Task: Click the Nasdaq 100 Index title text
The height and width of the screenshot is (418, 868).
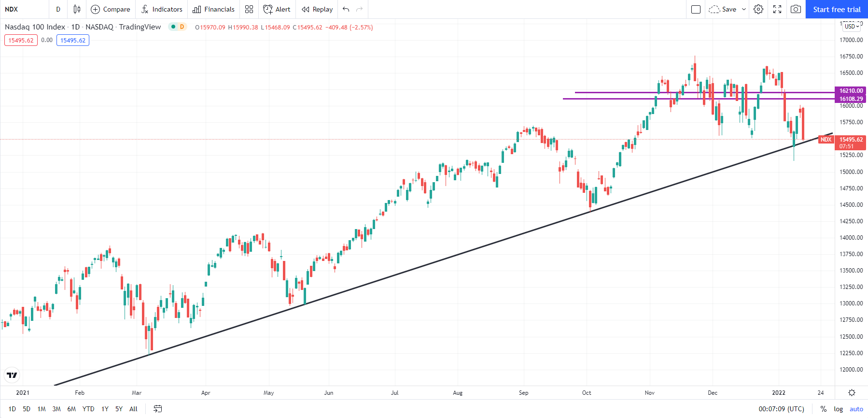Action: click(x=35, y=27)
